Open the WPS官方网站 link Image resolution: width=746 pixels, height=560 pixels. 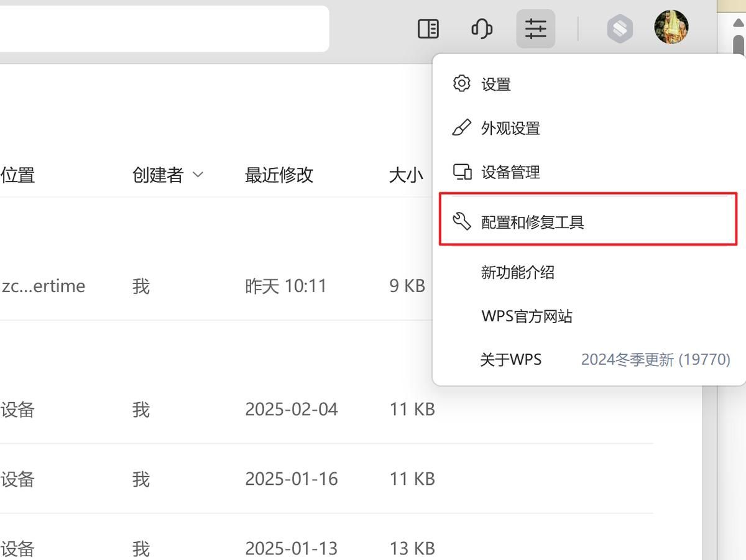[527, 315]
